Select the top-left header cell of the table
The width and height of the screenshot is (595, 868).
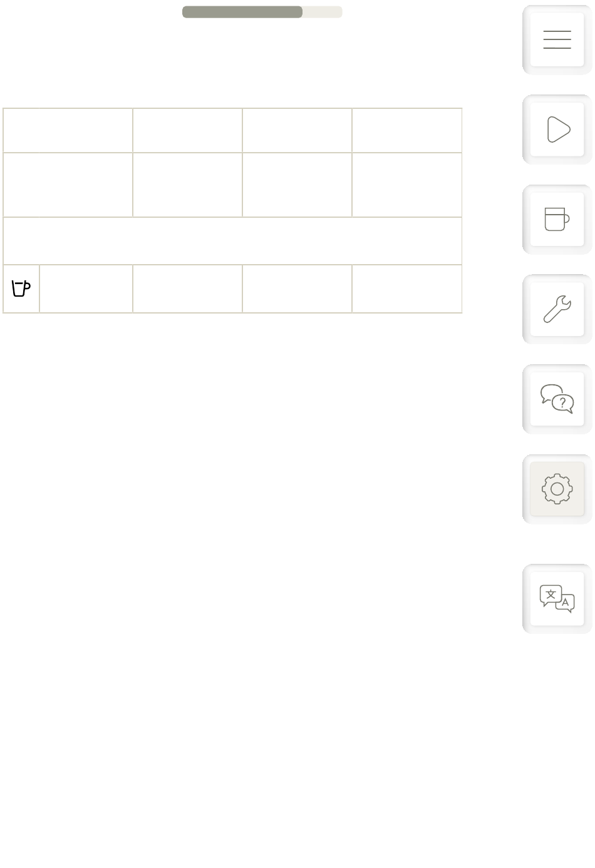click(68, 130)
